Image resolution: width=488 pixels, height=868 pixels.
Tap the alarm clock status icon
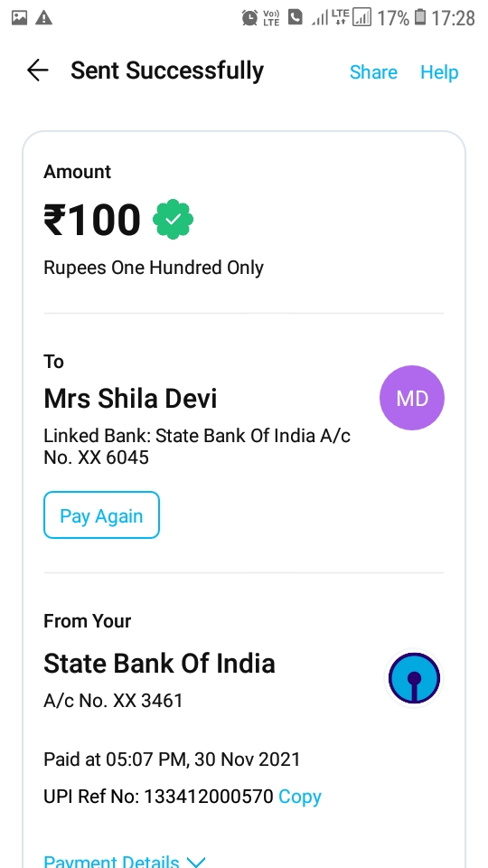(249, 18)
